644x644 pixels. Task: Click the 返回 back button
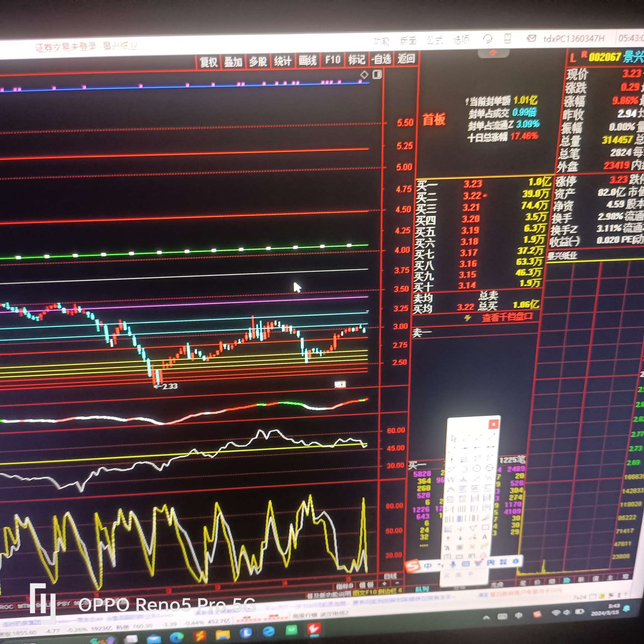[406, 58]
